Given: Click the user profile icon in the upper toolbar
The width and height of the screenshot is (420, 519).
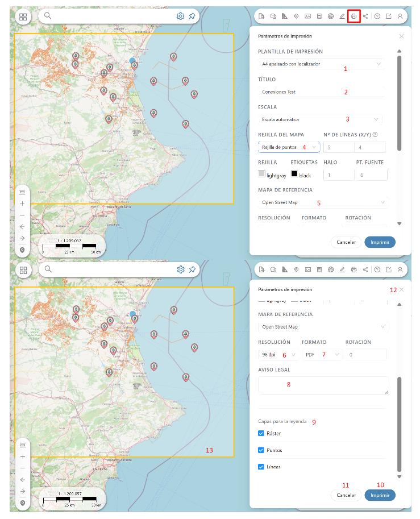Looking at the screenshot, I should pyautogui.click(x=400, y=16).
